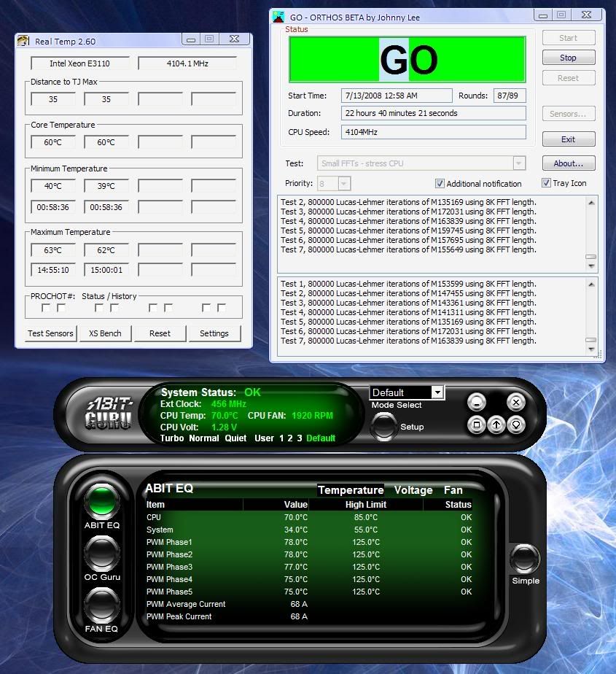
Task: Select the PWM Phase1 row in ABIT EQ
Action: pos(309,542)
